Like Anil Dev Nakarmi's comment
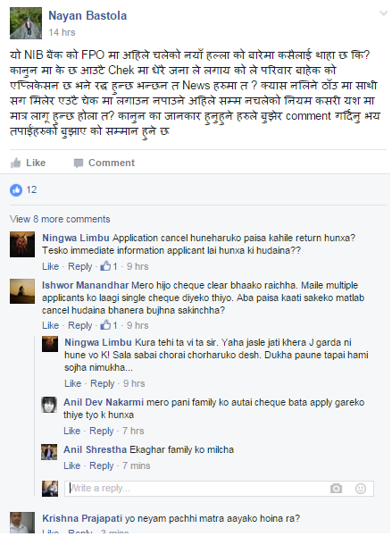Viewport: 392px width, 545px height. click(x=72, y=431)
